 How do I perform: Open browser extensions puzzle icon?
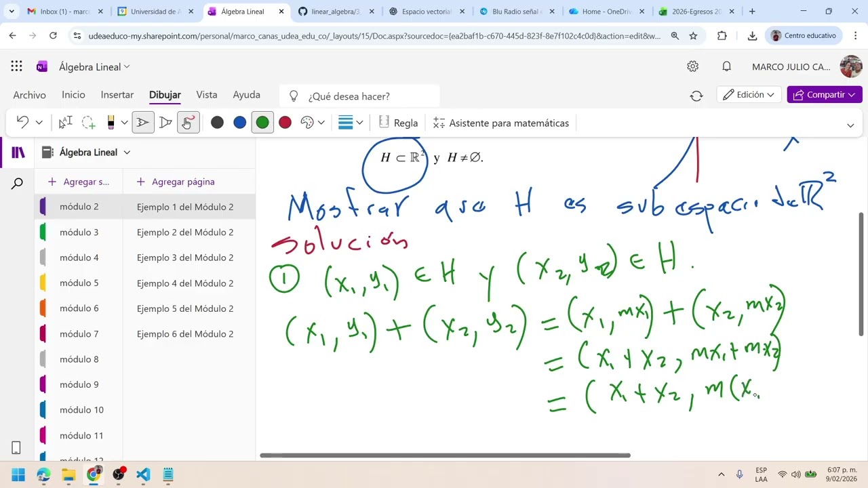point(722,36)
